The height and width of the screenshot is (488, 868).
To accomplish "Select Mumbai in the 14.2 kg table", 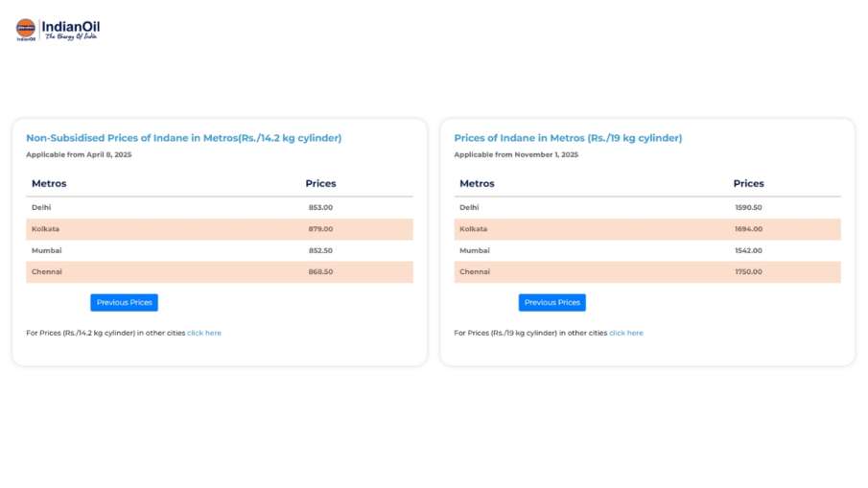I will pos(46,250).
